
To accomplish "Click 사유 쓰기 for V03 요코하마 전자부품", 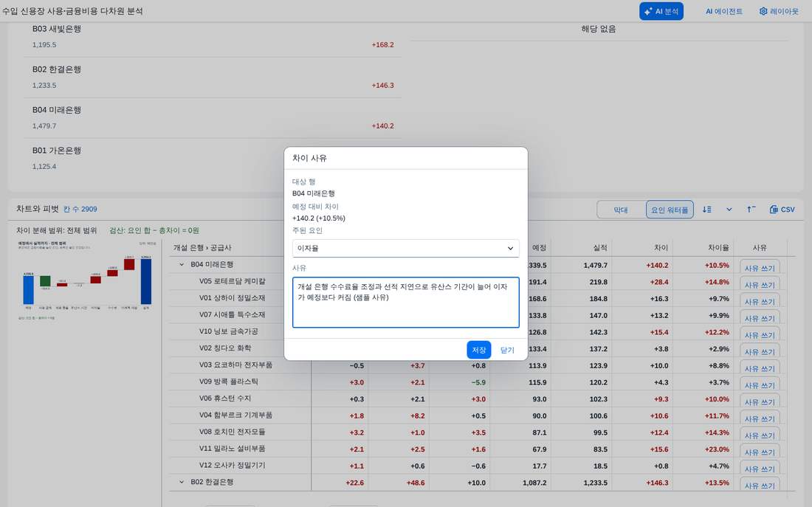I will pos(759,368).
